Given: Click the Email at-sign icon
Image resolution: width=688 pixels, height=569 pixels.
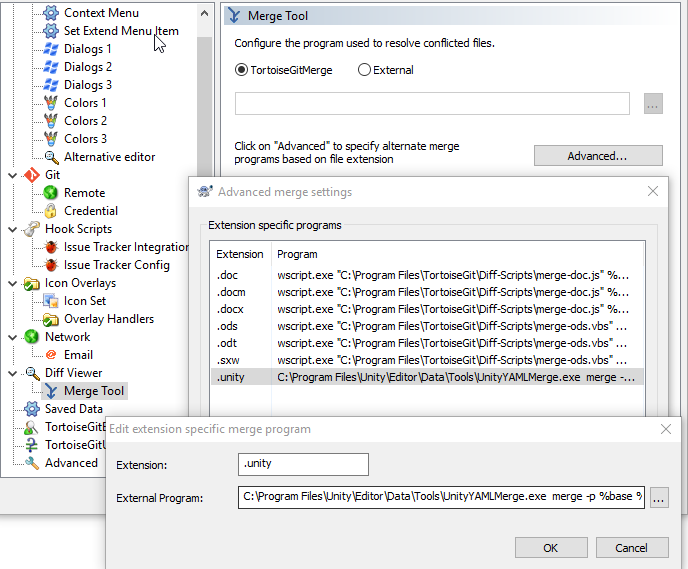Looking at the screenshot, I should pyautogui.click(x=51, y=355).
